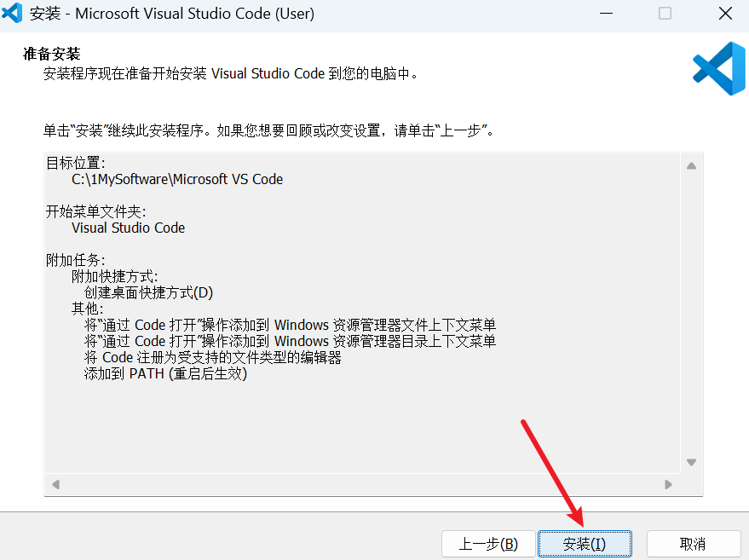Viewport: 749px width, 560px height.
Task: Click the 准备安装 heading
Action: click(x=52, y=54)
